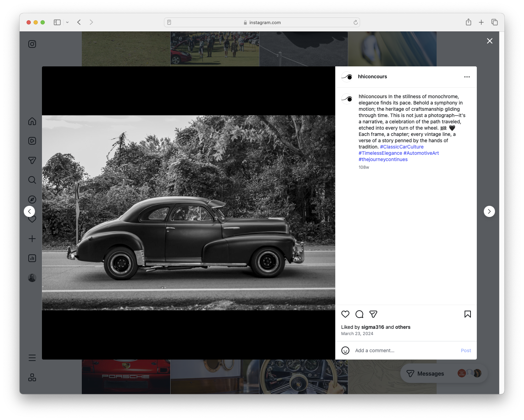This screenshot has width=524, height=420.
Task: Advance to the next photo with right chevron
Action: click(489, 211)
